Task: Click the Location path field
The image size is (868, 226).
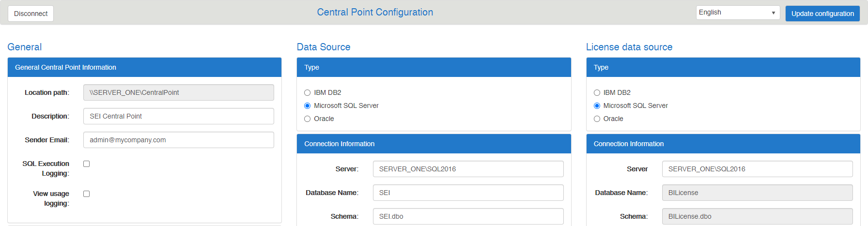Action: [178, 92]
